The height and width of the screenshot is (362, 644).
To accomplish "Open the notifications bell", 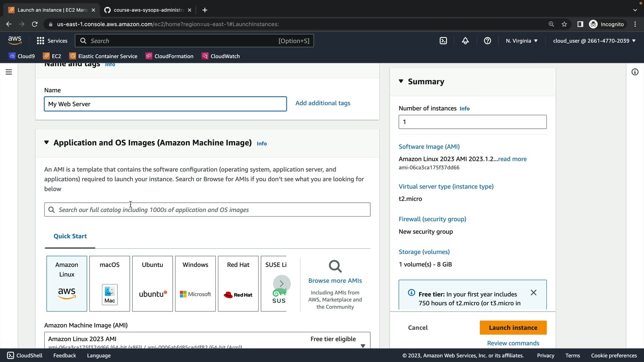I will [x=465, y=41].
